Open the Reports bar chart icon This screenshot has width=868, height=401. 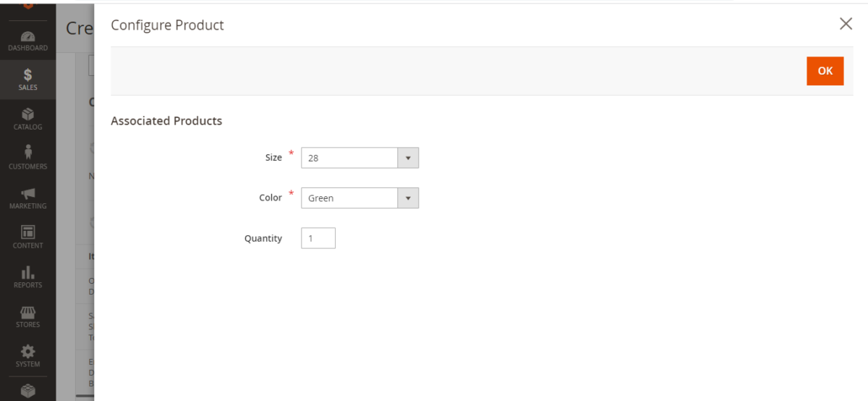pos(27,272)
